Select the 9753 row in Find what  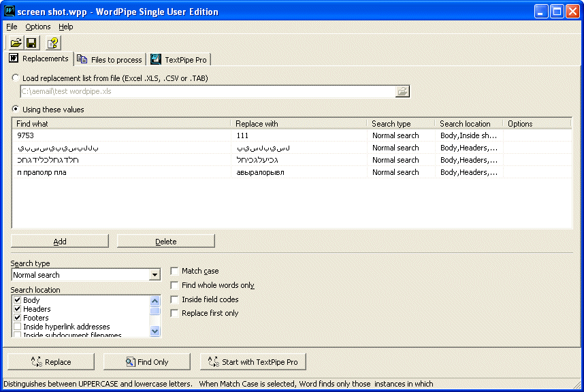(x=121, y=135)
